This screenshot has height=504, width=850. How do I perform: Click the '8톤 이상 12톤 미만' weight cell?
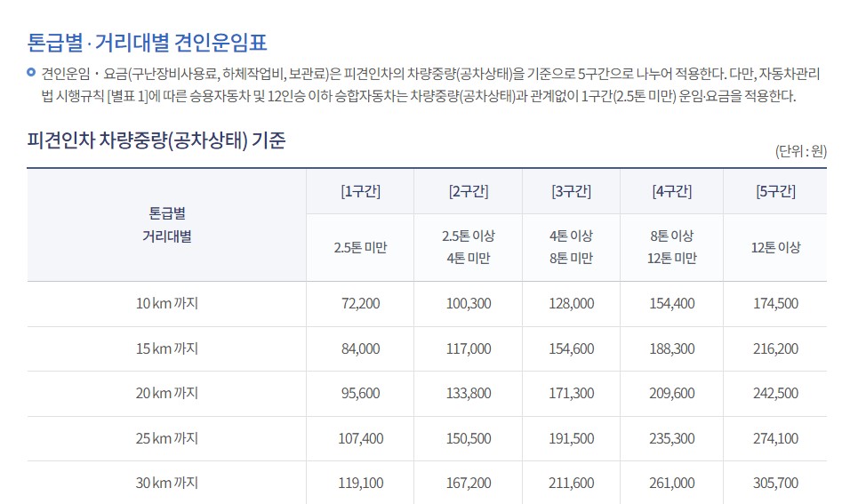coord(672,248)
